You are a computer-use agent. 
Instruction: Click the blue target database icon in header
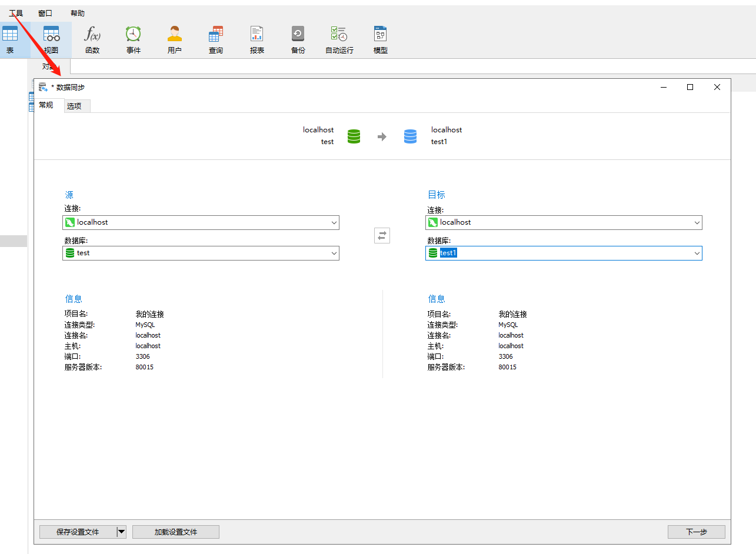pyautogui.click(x=410, y=136)
